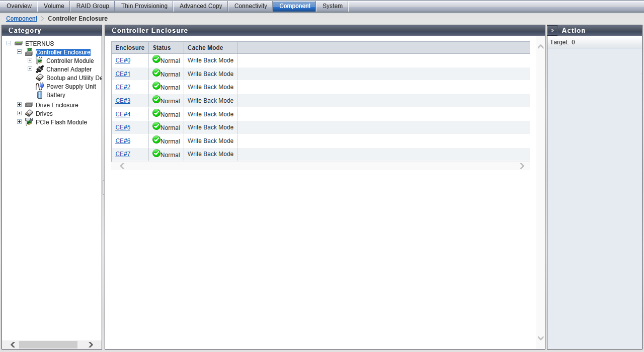The width and height of the screenshot is (644, 352).
Task: Collapse the ETERNUS root node
Action: tap(9, 43)
